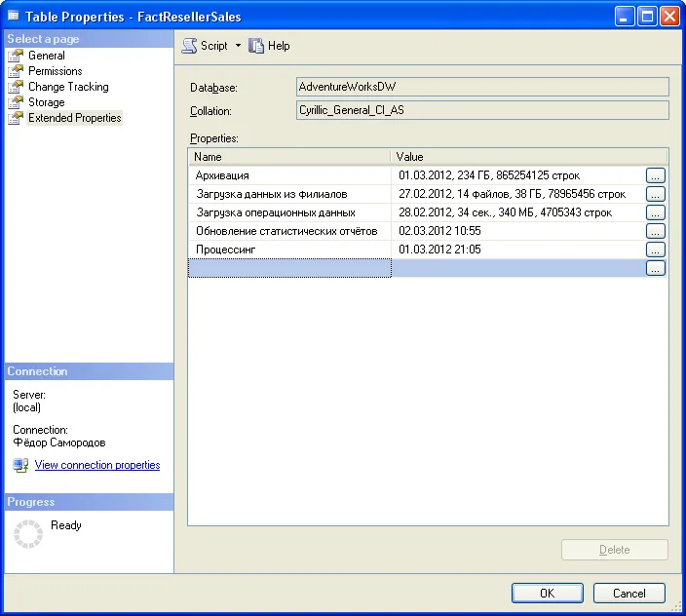This screenshot has width=686, height=616.
Task: Open ellipsis editor for the empty new row
Action: point(656,268)
